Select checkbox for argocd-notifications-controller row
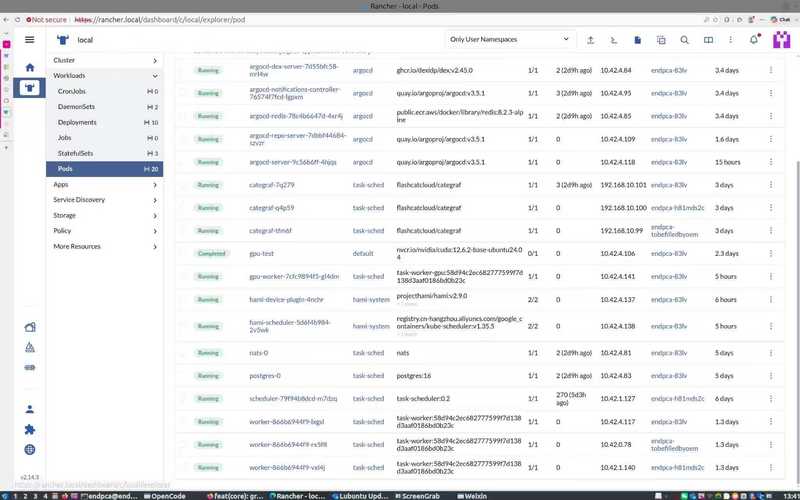Image resolution: width=800 pixels, height=500 pixels. [x=183, y=93]
